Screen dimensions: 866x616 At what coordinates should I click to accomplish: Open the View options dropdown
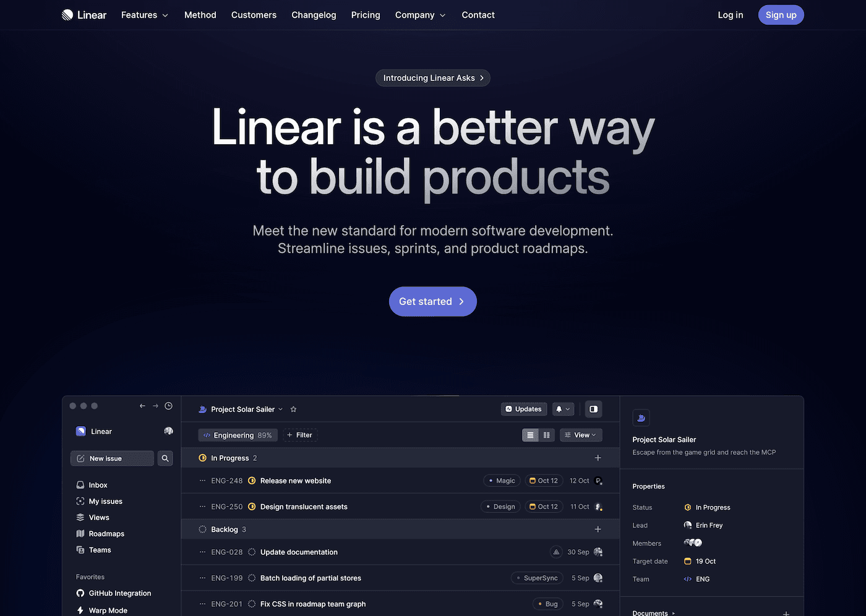[x=581, y=435]
